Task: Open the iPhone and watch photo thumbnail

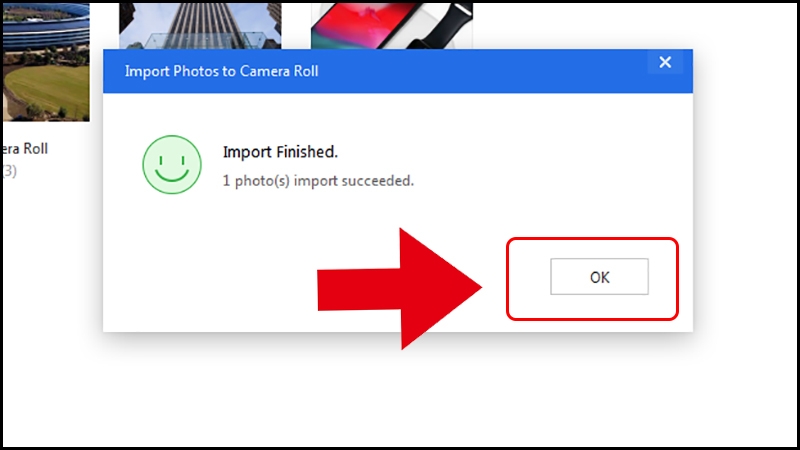Action: tap(392, 26)
